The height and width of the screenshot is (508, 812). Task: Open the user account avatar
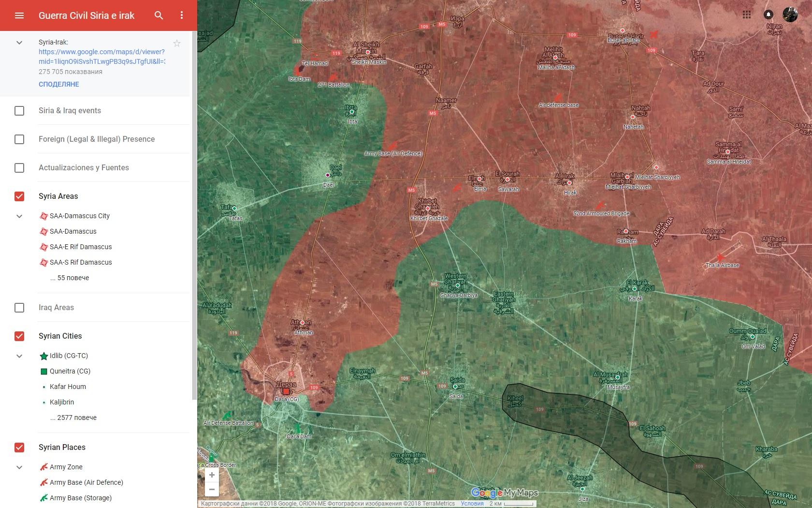pyautogui.click(x=790, y=15)
